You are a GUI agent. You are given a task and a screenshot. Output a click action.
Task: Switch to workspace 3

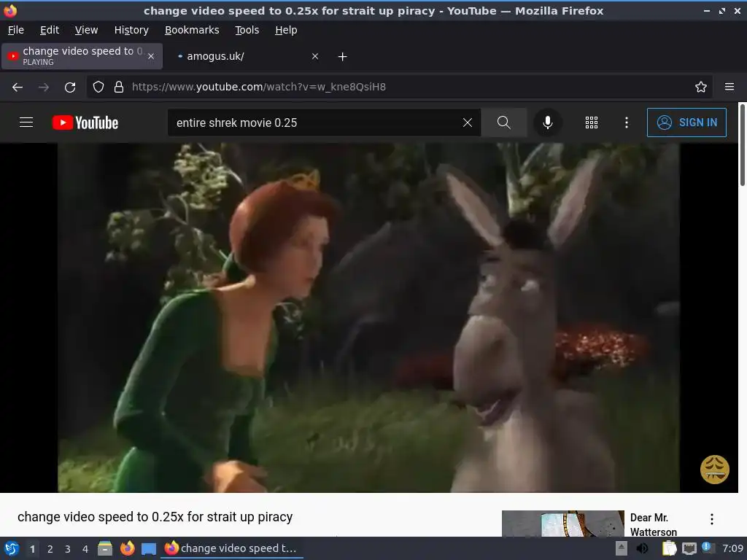(x=68, y=549)
